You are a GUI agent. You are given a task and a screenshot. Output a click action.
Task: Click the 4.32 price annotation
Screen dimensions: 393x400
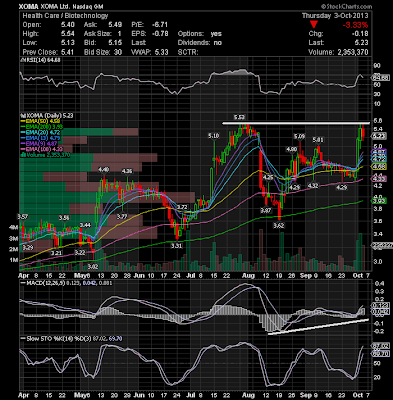point(312,186)
